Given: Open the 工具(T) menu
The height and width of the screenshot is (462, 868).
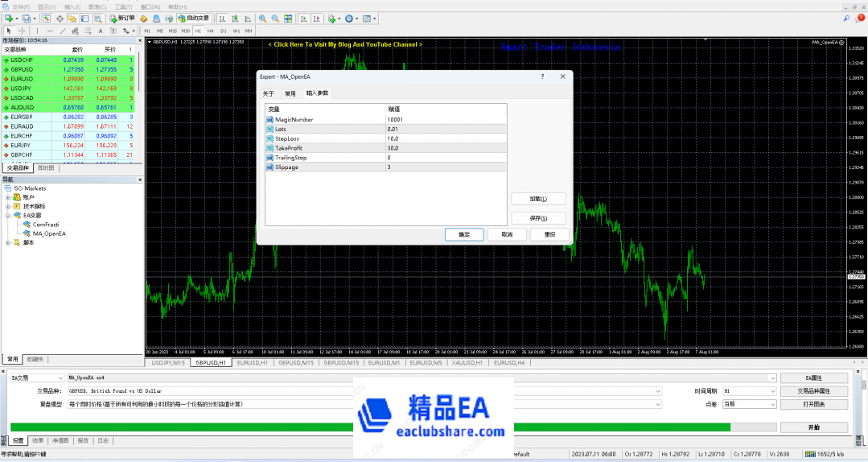Looking at the screenshot, I should coord(123,6).
